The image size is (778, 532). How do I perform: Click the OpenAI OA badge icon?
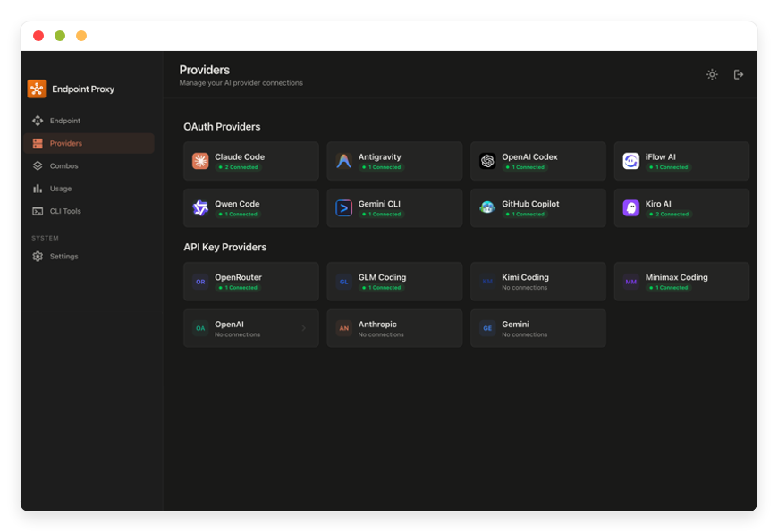click(200, 328)
